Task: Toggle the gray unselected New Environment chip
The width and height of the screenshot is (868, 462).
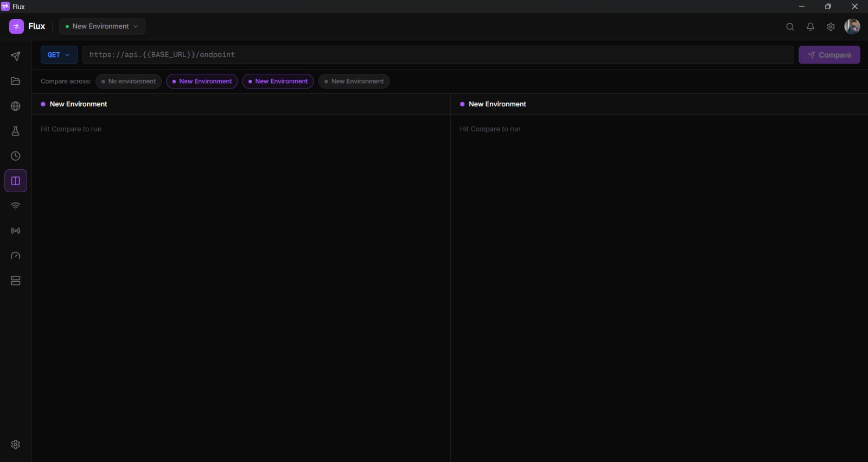Action: tap(354, 81)
